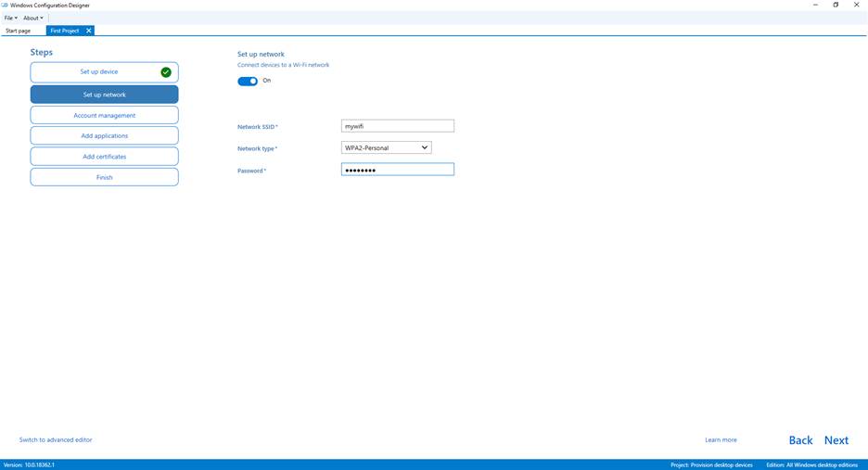Viewport: 868px width, 470px height.
Task: Click the Password label
Action: pos(252,171)
